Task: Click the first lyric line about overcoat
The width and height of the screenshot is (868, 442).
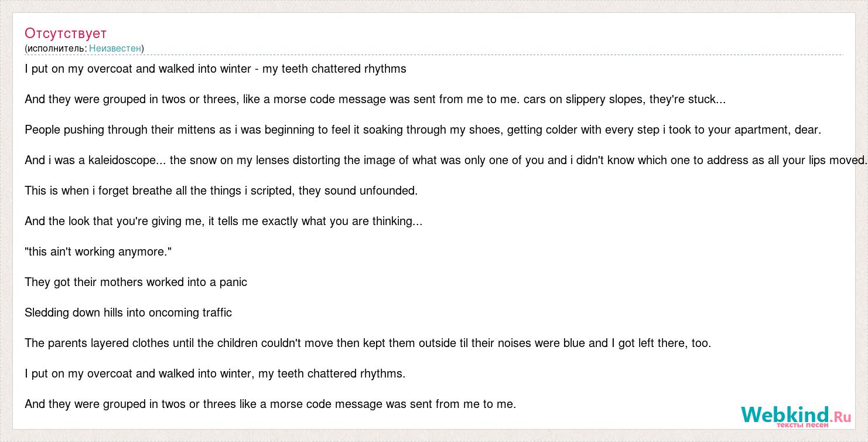Action: pyautogui.click(x=216, y=69)
